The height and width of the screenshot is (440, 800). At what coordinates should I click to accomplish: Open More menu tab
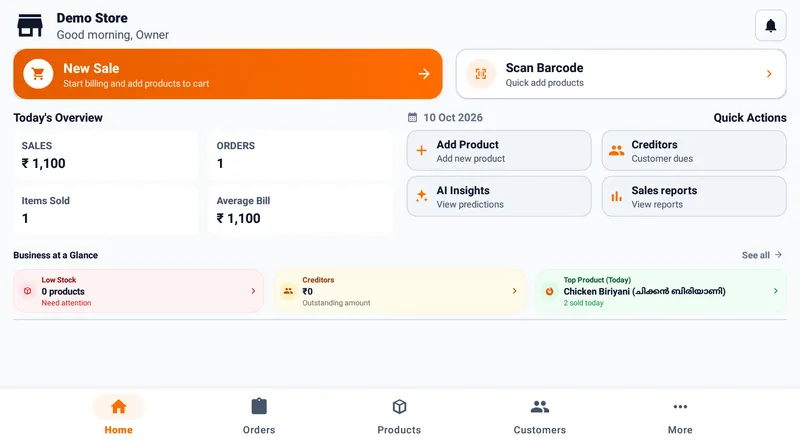(680, 416)
